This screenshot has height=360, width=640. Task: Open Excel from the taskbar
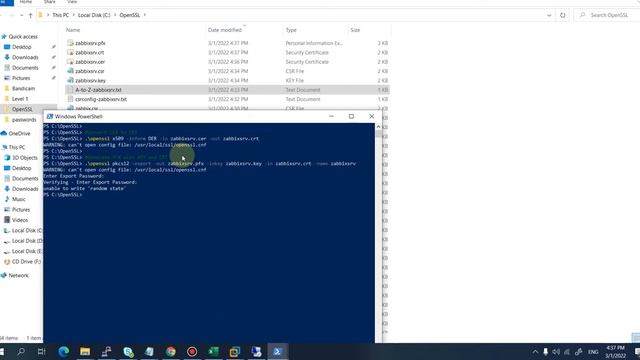click(x=213, y=351)
